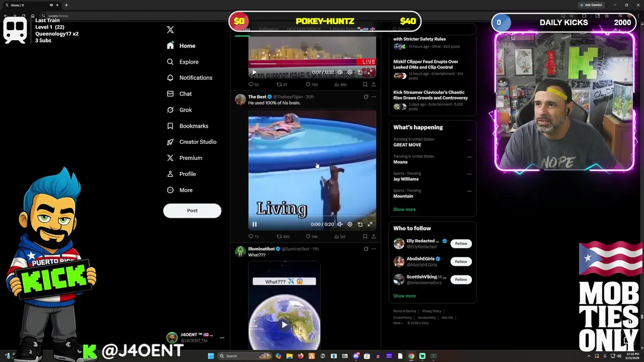Pause the pool dog video
Viewport: 644px width, 362px height.
[255, 224]
